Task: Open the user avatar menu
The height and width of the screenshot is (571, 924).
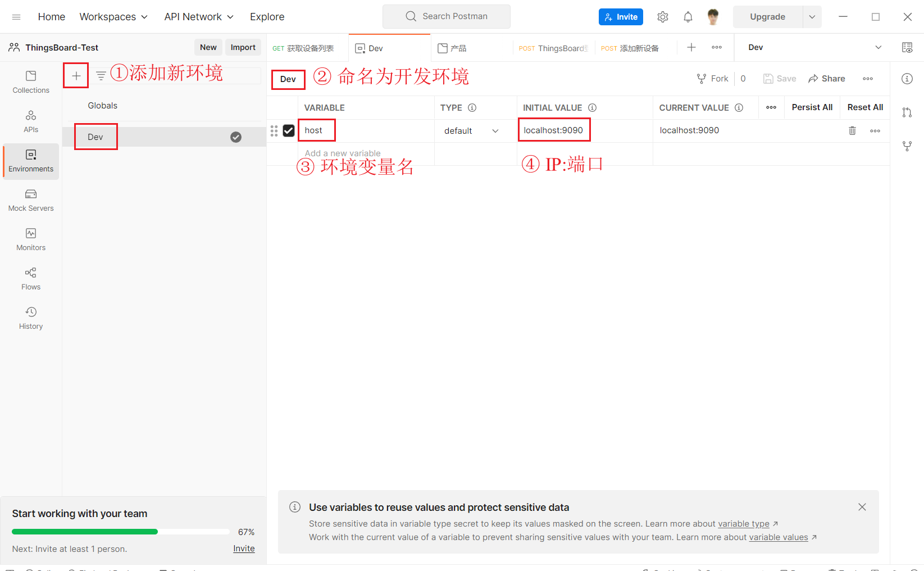Action: pos(713,17)
